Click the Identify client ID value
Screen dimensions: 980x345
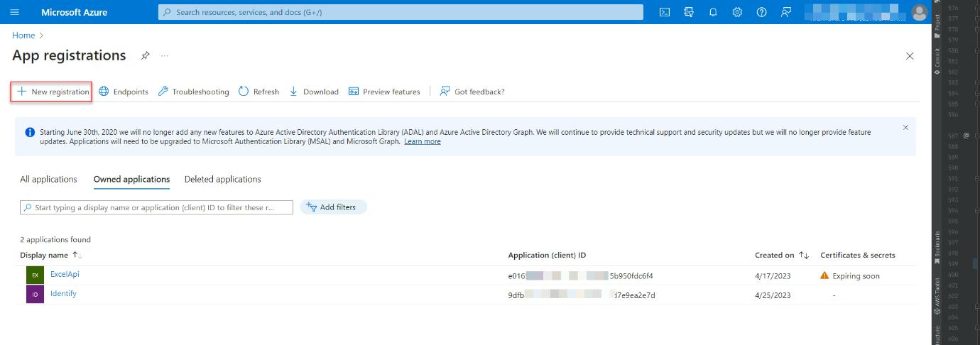point(582,295)
